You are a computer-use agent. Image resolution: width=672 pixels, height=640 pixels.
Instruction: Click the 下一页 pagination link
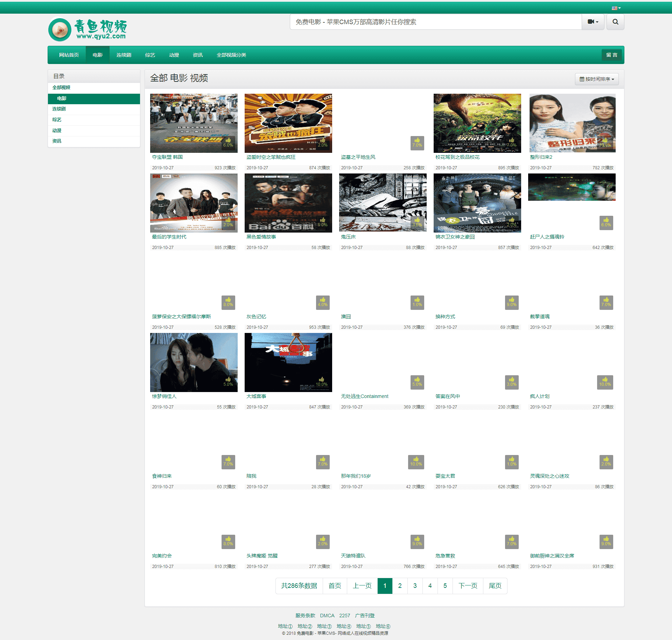coord(468,585)
